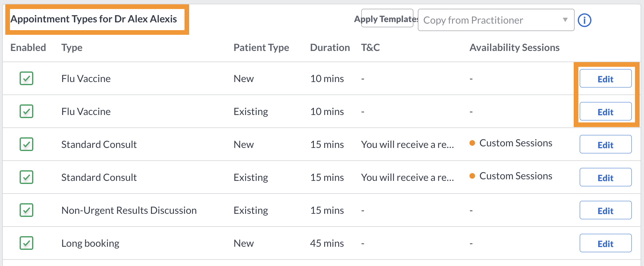Toggle the Long booking enabled checkbox
The image size is (644, 266).
pos(26,243)
